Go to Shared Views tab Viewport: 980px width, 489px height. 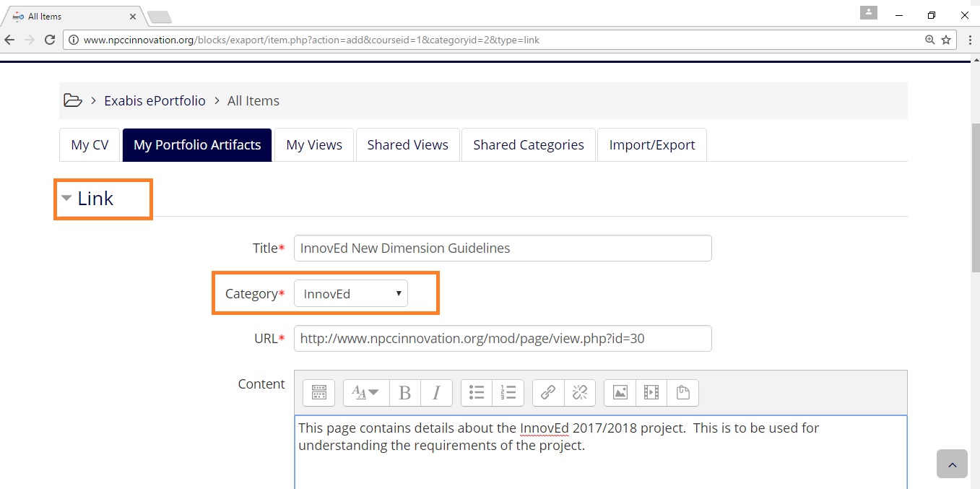click(408, 145)
